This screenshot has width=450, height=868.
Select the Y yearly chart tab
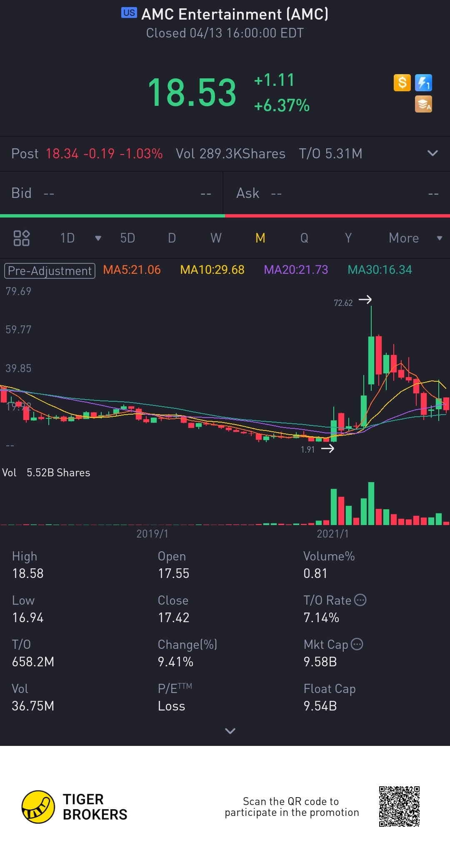click(348, 238)
